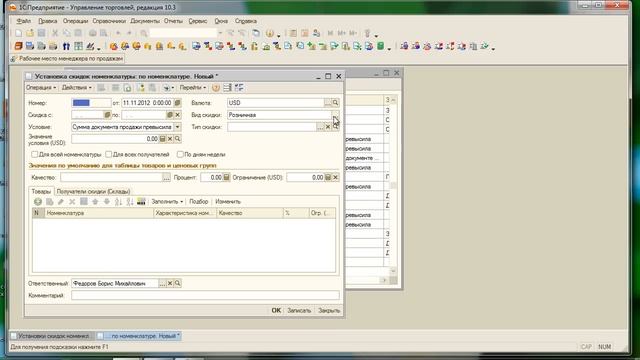
Task: Open the 'Вид скидки' selection button
Action: 335,115
